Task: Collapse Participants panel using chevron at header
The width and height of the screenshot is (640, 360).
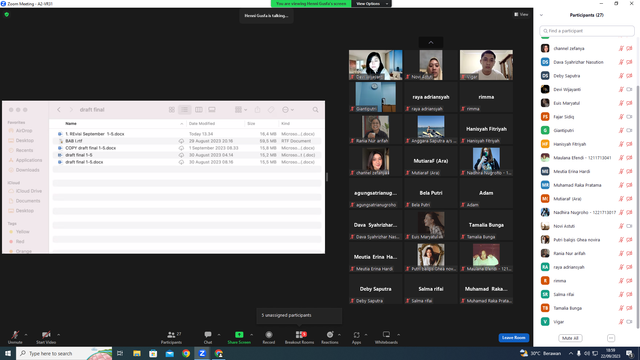Action: pos(542,15)
